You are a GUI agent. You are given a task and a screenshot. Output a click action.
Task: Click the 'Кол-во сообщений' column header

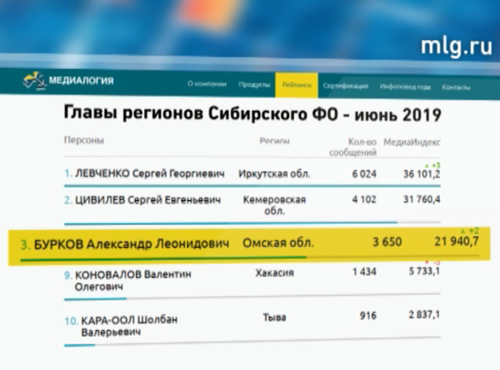[353, 147]
